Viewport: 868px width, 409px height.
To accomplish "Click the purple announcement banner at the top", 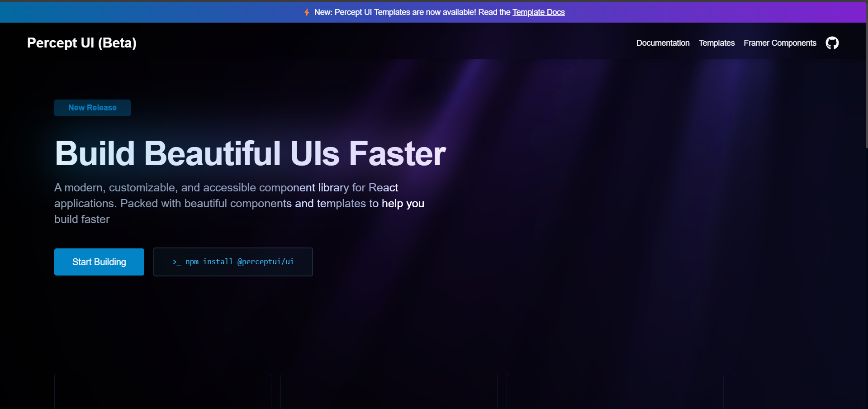I will (434, 12).
